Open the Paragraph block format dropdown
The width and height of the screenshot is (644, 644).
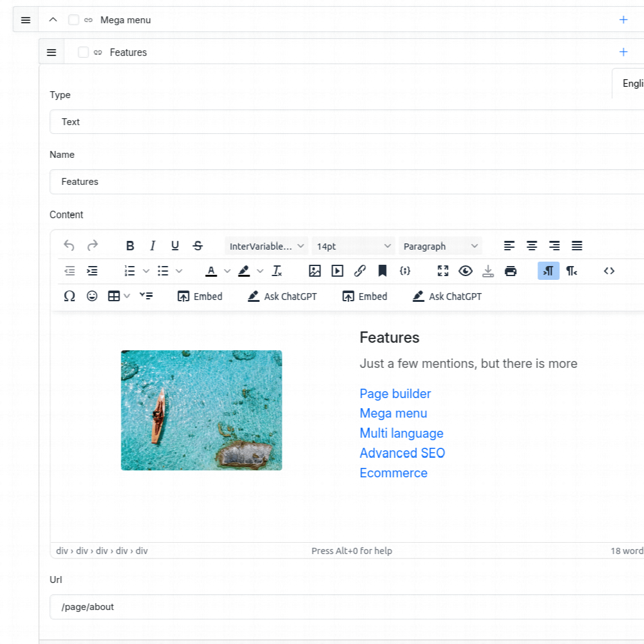click(x=440, y=246)
